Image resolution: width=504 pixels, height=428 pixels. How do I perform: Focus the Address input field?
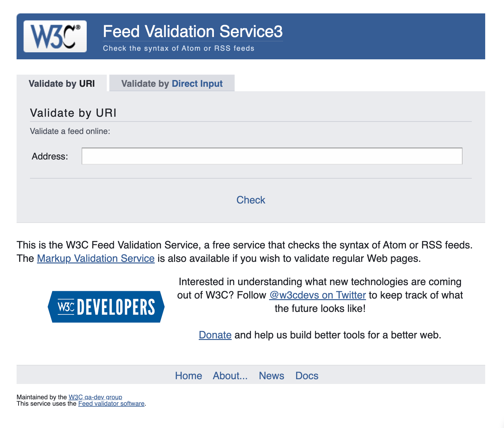[272, 156]
